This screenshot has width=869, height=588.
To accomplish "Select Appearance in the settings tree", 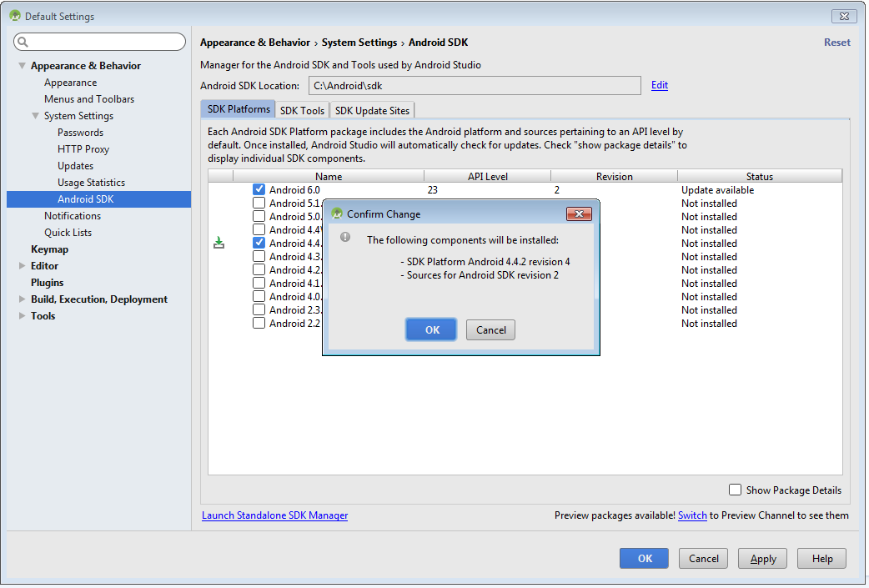I will [70, 82].
